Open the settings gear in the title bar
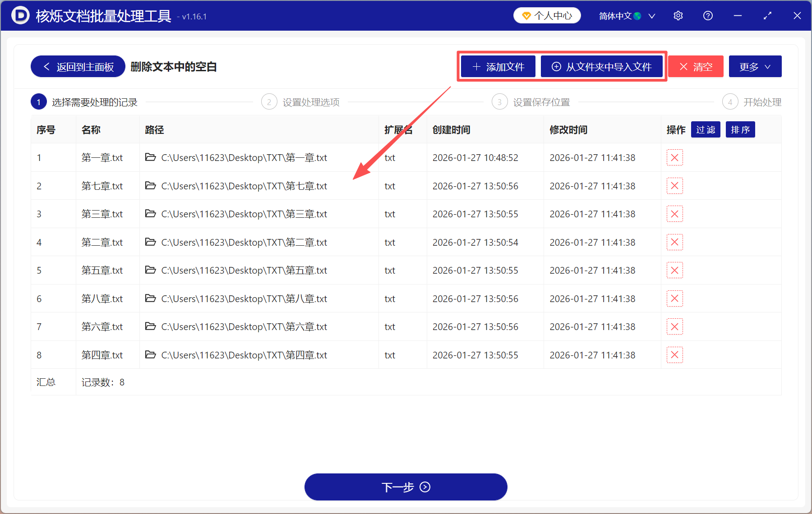This screenshot has height=514, width=812. tap(678, 15)
